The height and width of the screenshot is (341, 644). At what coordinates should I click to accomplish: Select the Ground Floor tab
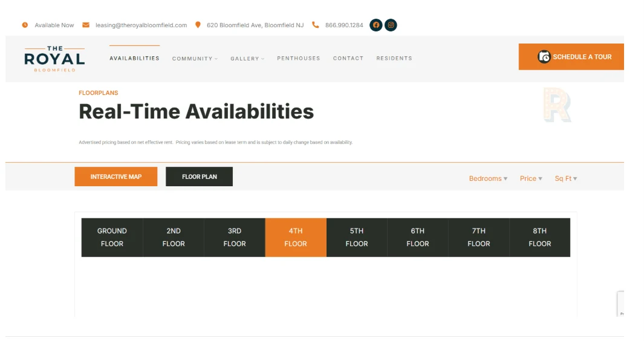[112, 238]
